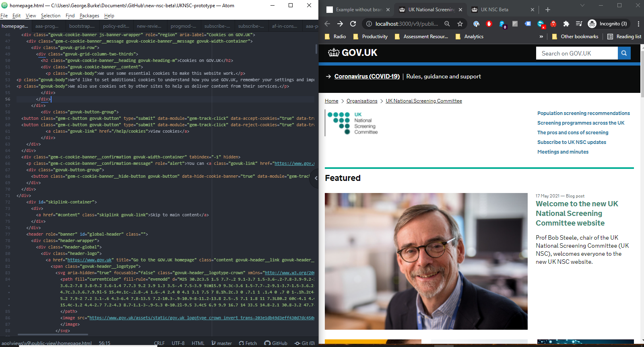This screenshot has height=347, width=644.
Task: Open the Selection menu in Atom
Action: pos(51,16)
